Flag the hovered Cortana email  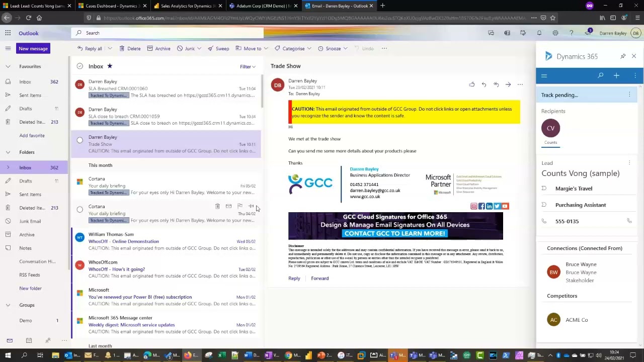point(239,206)
